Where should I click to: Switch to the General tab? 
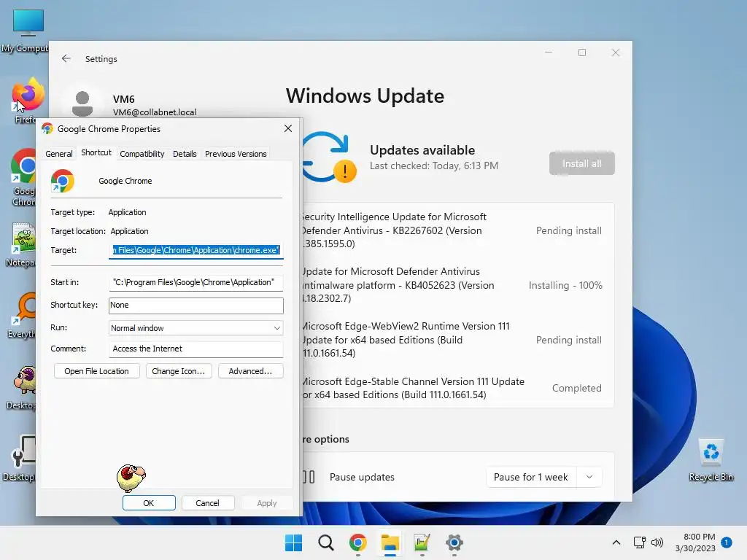59,154
